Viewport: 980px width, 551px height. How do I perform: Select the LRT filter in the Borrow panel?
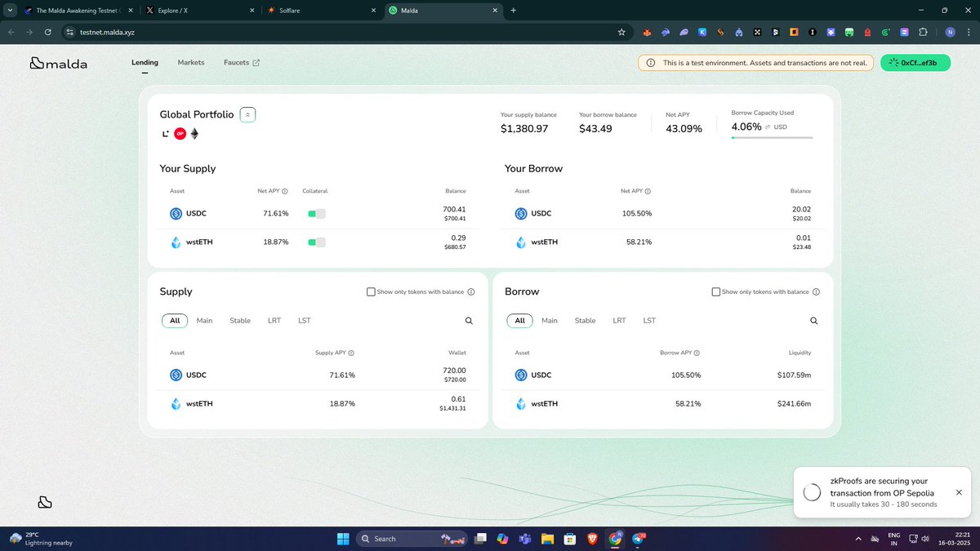tap(620, 321)
